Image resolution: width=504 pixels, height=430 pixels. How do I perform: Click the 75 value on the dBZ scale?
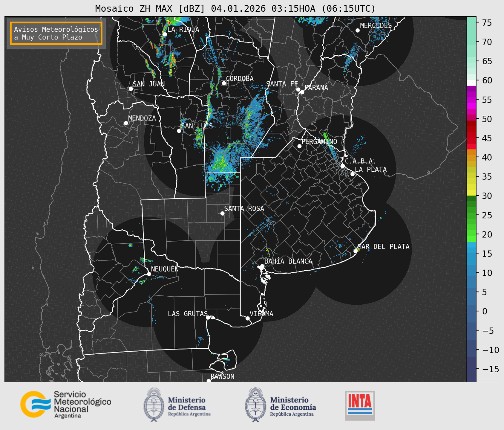[x=487, y=23]
